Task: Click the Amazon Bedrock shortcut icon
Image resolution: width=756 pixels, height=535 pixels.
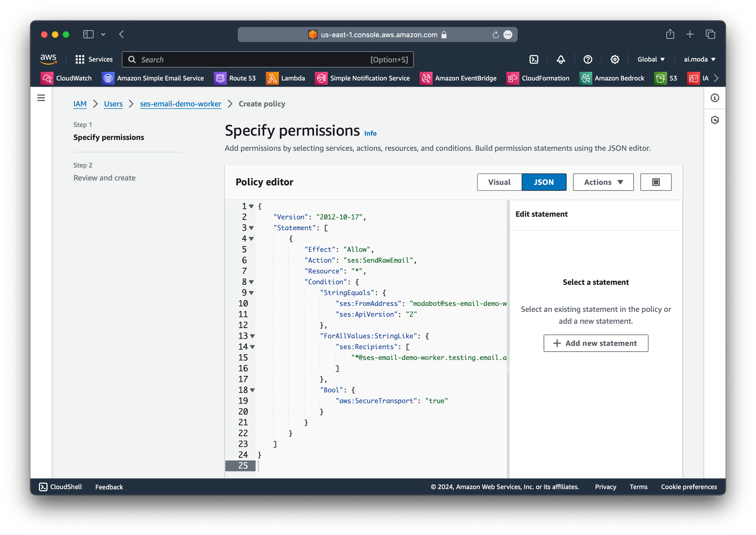Action: pos(586,78)
